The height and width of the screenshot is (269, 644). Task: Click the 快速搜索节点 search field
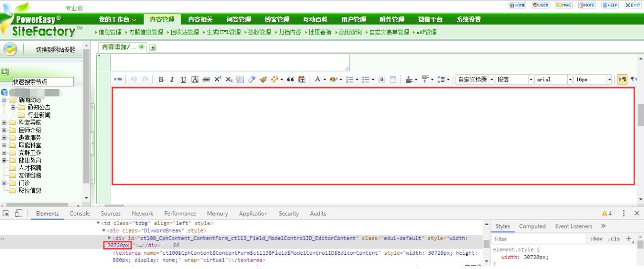coord(43,82)
